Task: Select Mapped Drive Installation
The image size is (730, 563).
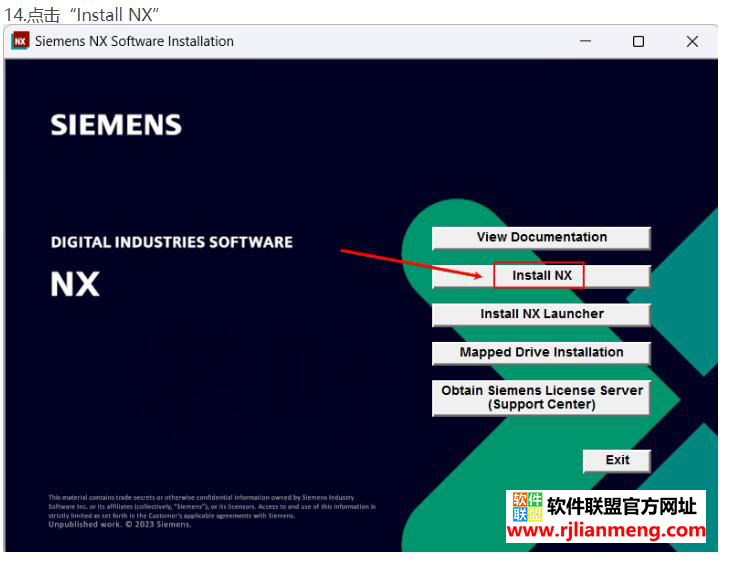Action: pyautogui.click(x=541, y=353)
